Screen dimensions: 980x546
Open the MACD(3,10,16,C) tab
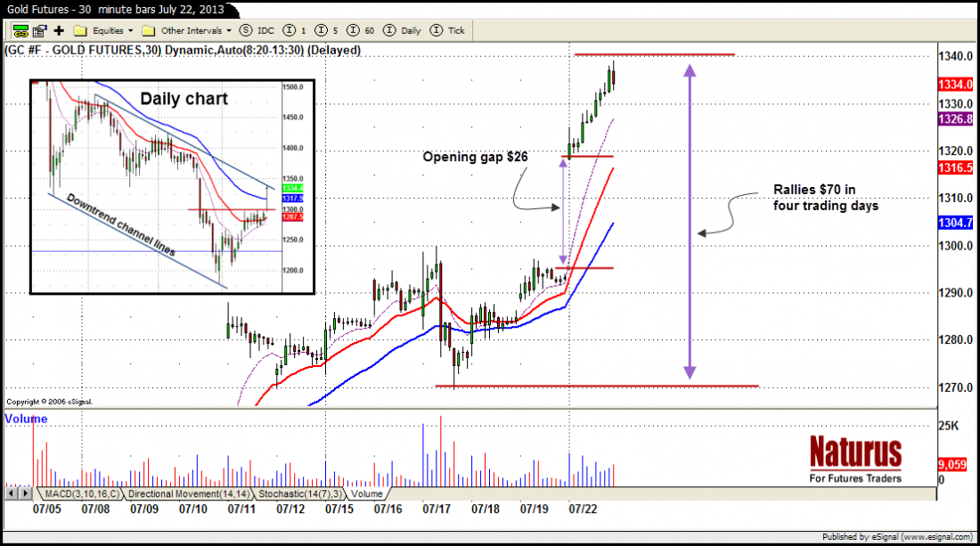79,493
